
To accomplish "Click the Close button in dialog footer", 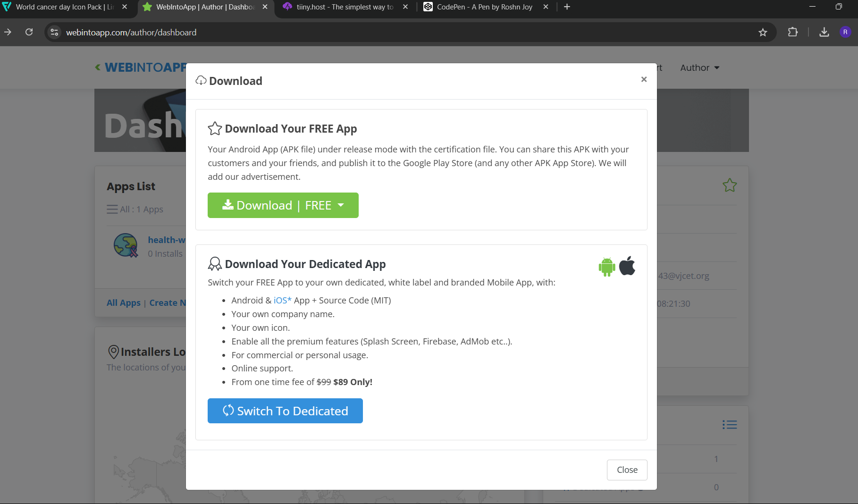I will click(627, 470).
